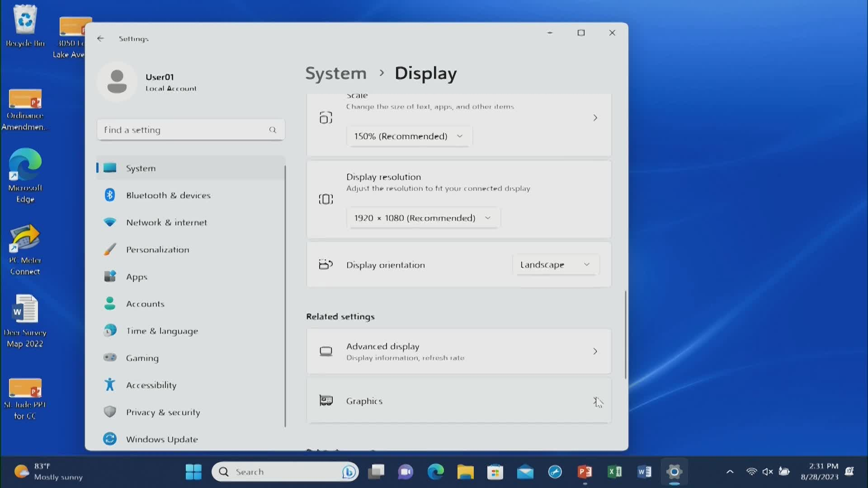The width and height of the screenshot is (868, 488).
Task: Open the Apps settings category
Action: (137, 277)
